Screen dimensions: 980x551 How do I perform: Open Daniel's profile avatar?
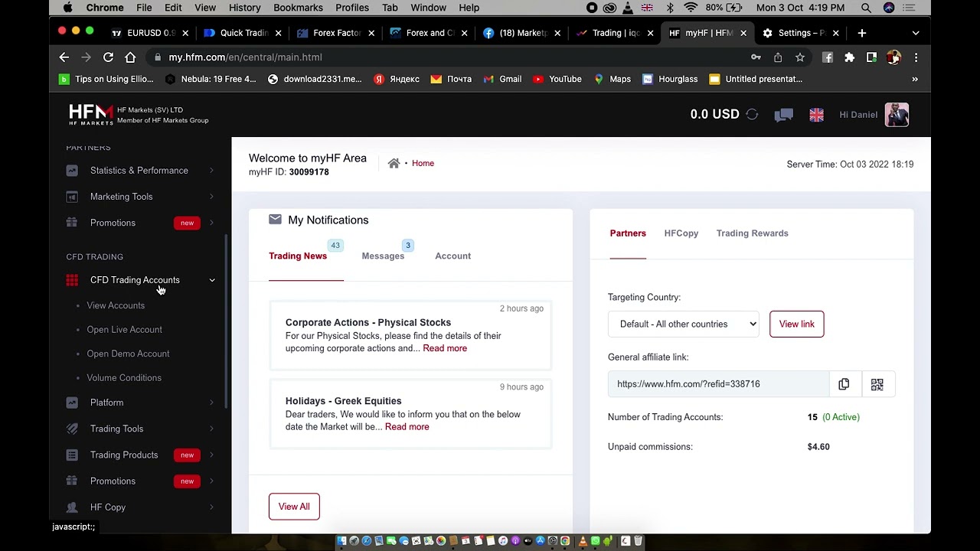897,115
